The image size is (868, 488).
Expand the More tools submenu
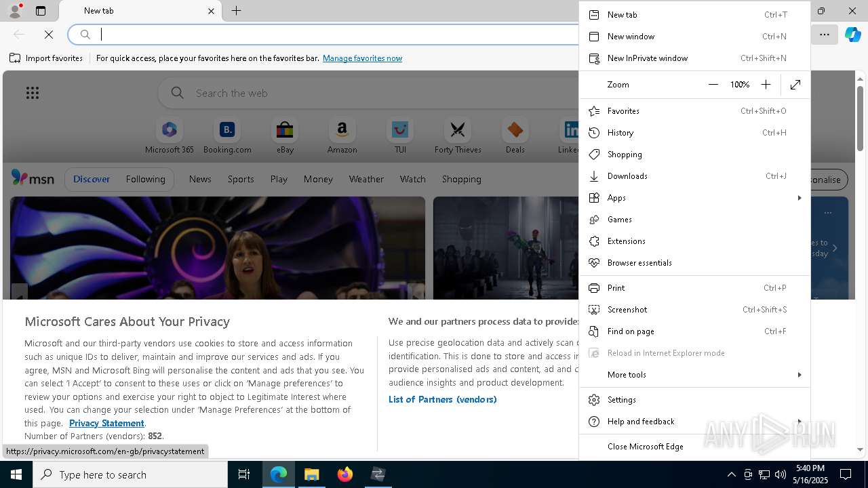pos(694,375)
